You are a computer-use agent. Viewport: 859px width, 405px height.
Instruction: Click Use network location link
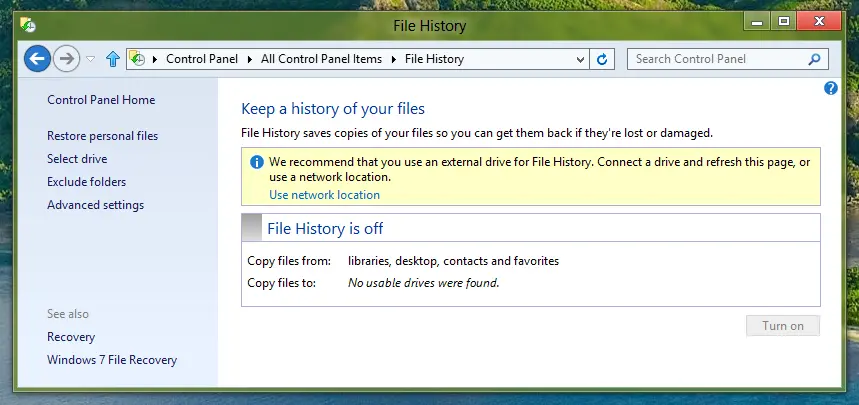324,195
